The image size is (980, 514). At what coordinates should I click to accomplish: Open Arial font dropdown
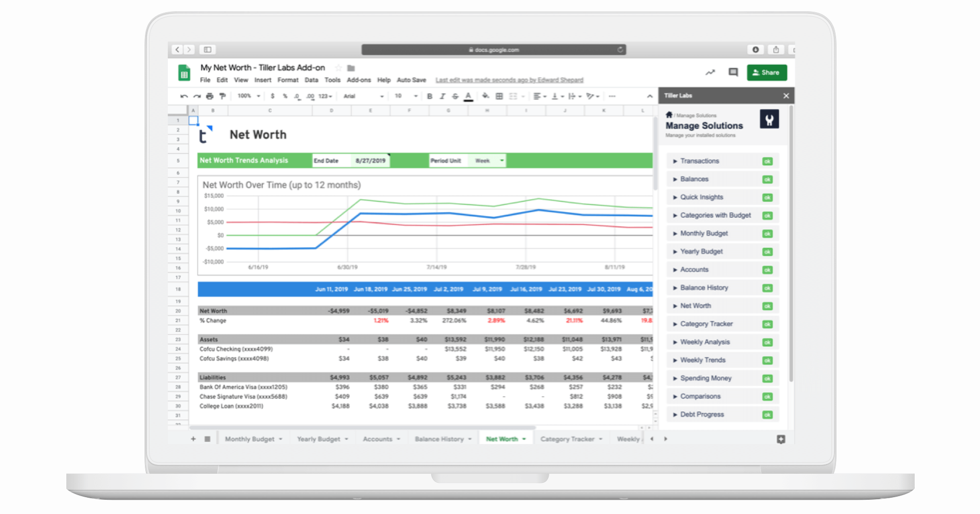pyautogui.click(x=363, y=96)
